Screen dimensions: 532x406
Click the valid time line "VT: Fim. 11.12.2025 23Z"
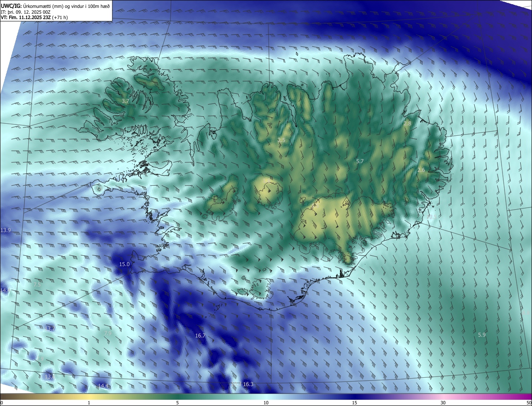26,17
